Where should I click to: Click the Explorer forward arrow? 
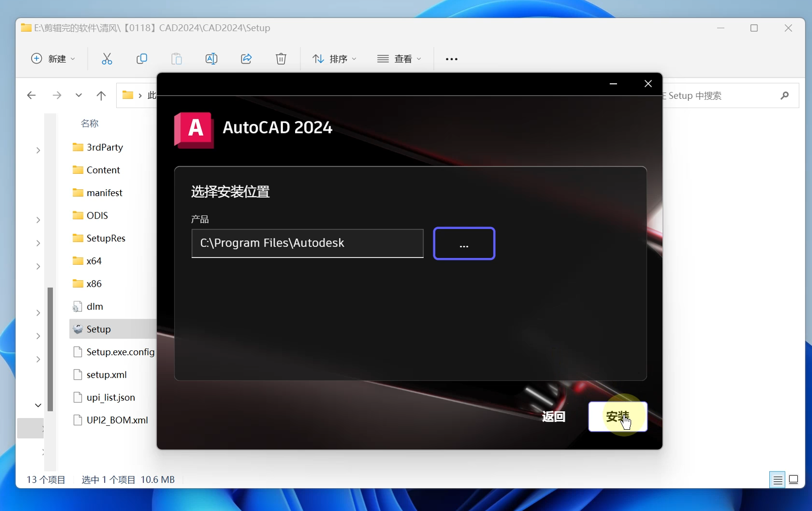[x=57, y=95]
